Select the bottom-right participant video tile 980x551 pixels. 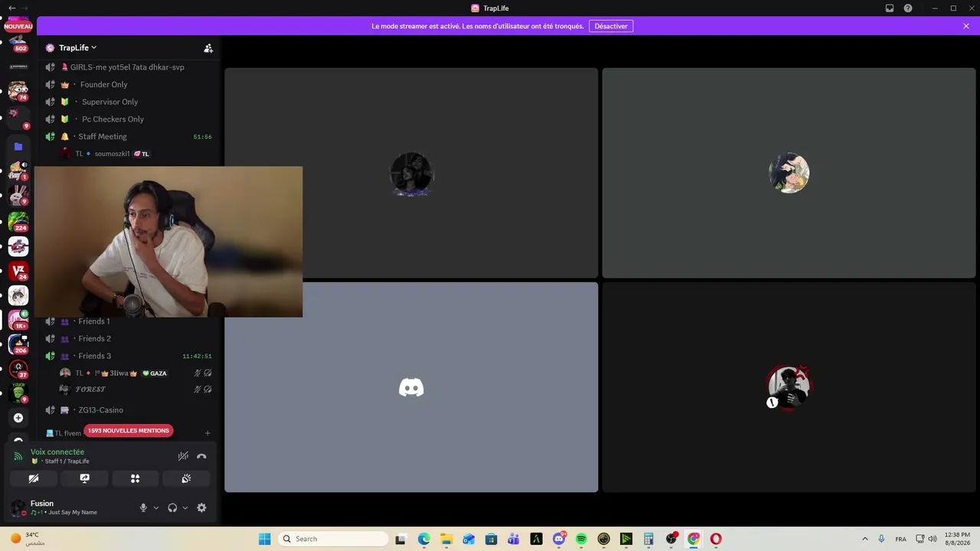pos(789,387)
